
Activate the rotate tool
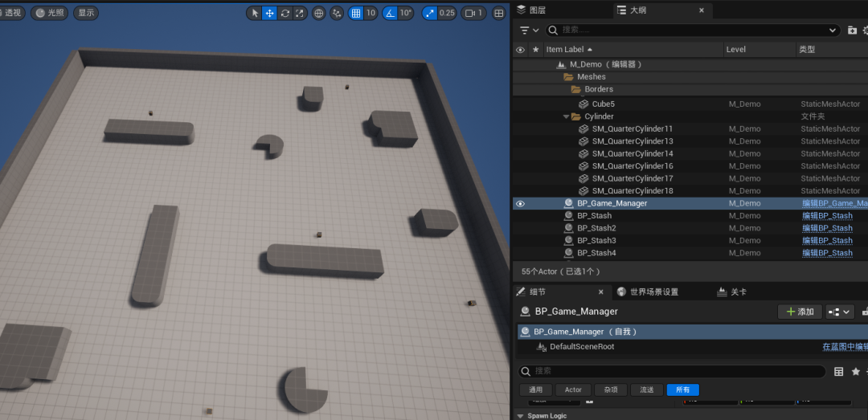285,14
